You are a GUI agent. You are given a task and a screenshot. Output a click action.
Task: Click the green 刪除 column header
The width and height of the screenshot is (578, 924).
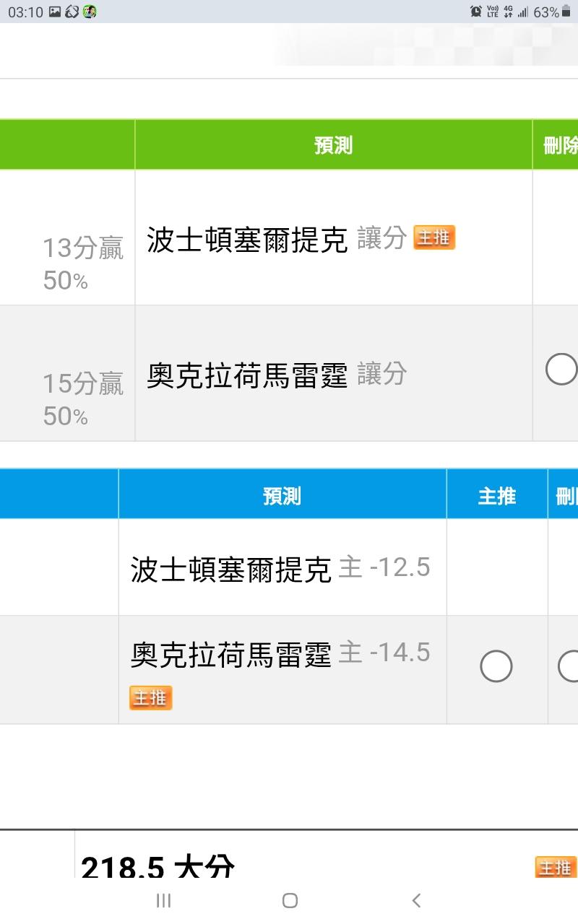[560, 145]
